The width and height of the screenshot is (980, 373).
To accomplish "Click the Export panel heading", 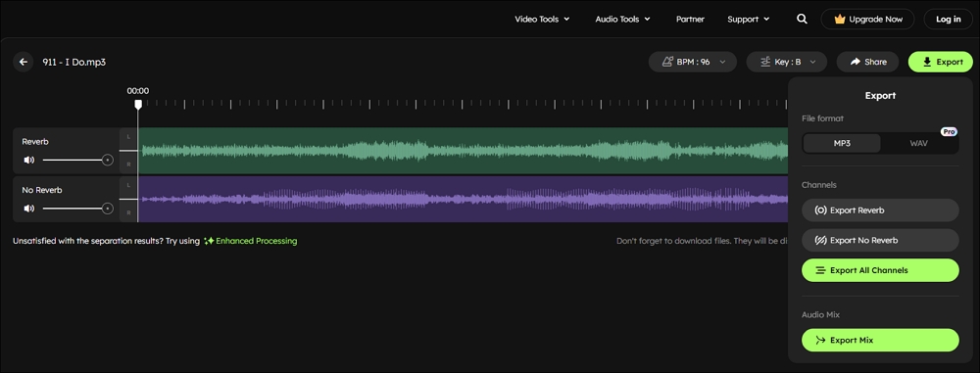I will pyautogui.click(x=880, y=96).
